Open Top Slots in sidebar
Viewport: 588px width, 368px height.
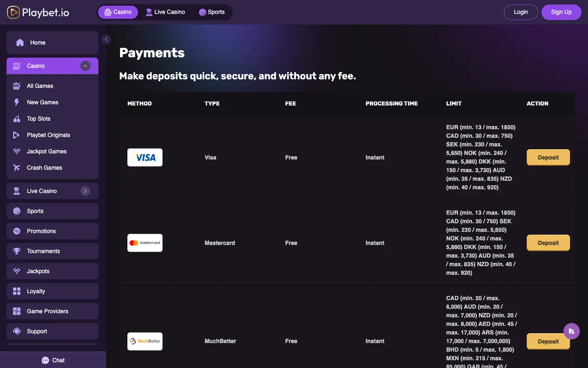tap(52, 119)
